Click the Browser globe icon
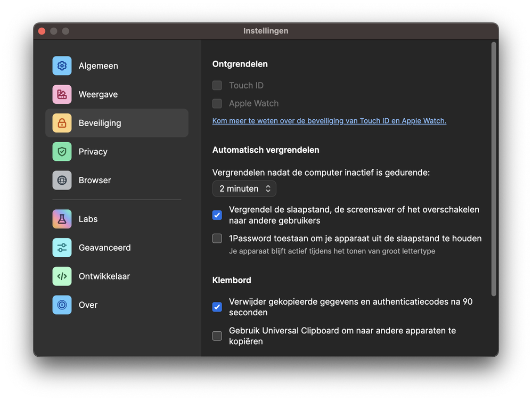The image size is (532, 401). 62,181
